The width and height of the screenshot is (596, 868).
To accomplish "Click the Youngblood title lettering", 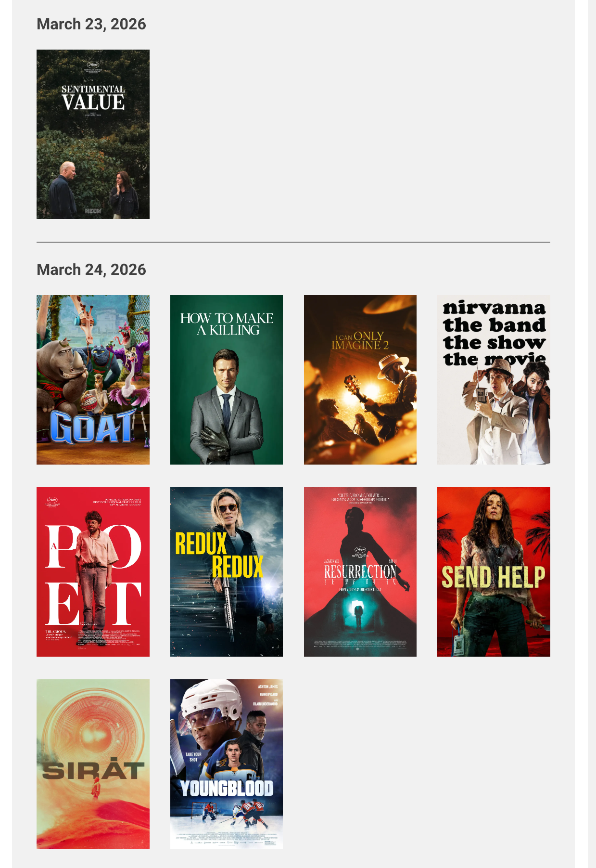I will coord(227,789).
